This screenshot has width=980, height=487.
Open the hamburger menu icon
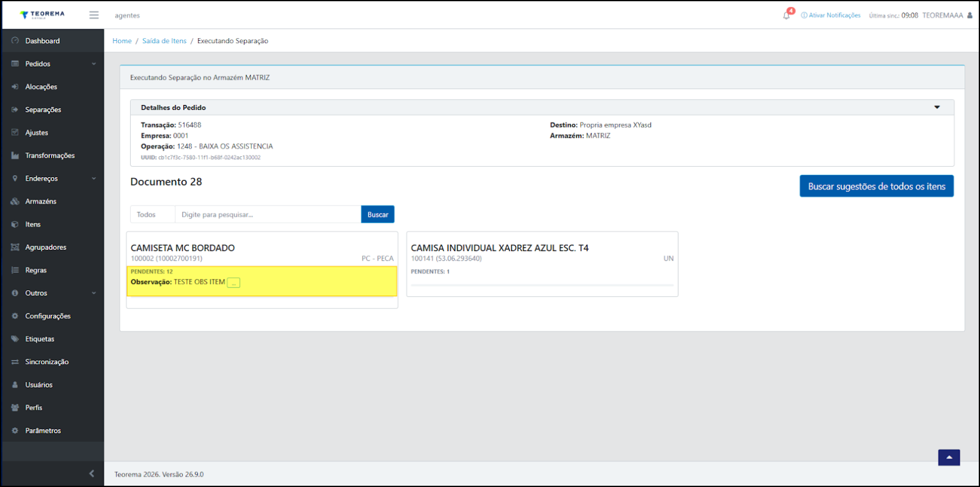[94, 15]
